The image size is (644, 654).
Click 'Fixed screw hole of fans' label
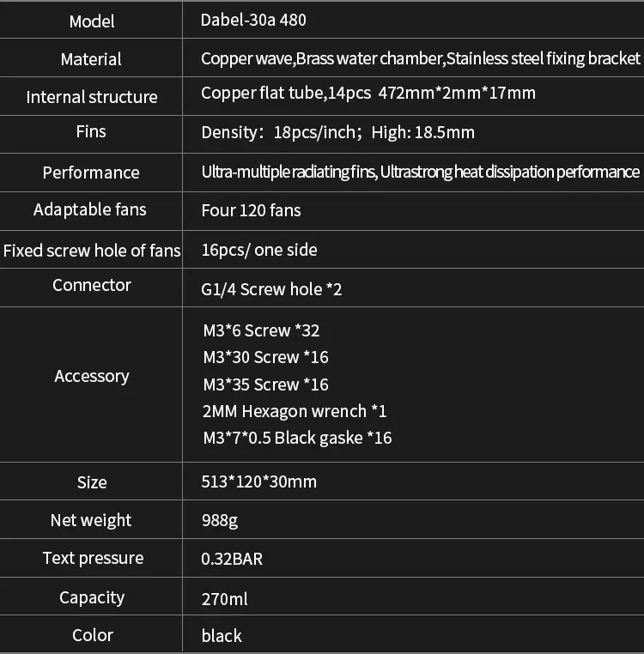click(x=91, y=251)
